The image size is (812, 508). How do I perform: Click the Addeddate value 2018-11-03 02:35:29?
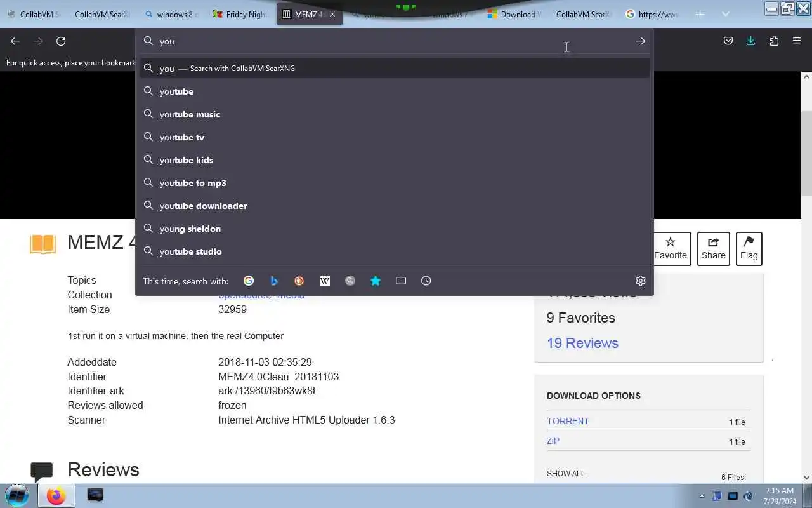point(265,362)
